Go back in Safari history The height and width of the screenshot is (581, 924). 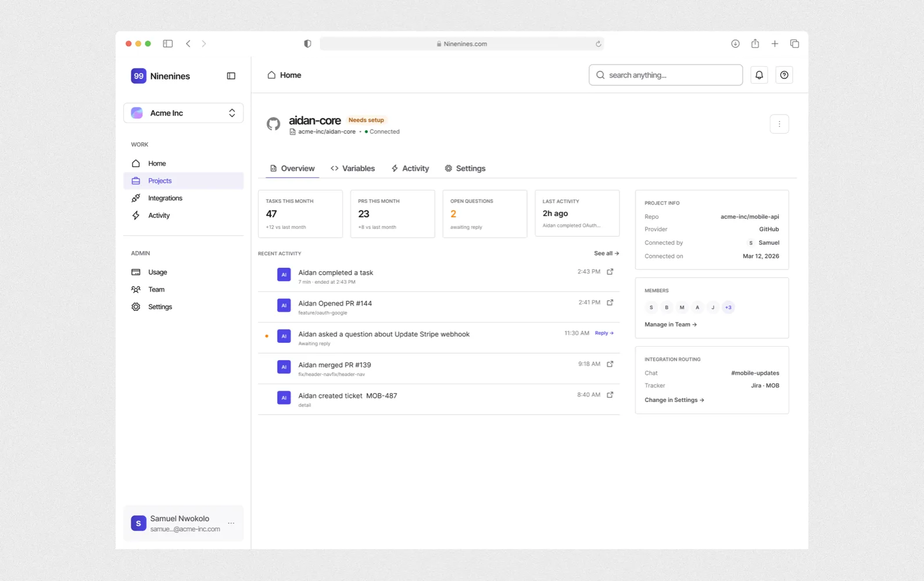pyautogui.click(x=188, y=44)
